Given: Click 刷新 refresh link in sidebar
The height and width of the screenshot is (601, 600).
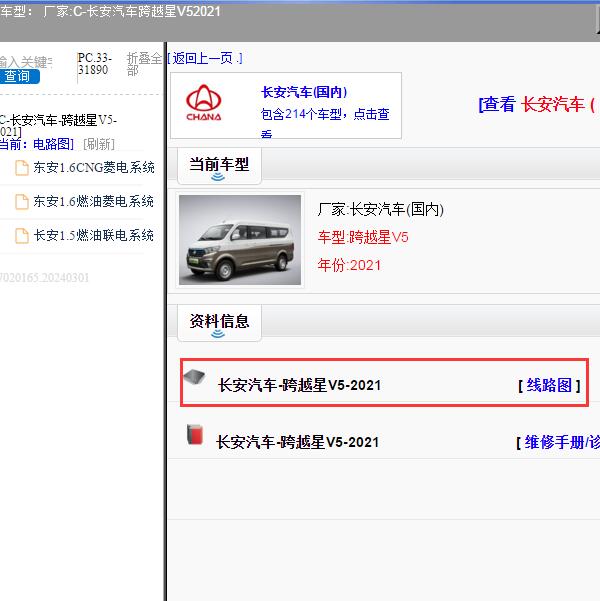Looking at the screenshot, I should 99,144.
